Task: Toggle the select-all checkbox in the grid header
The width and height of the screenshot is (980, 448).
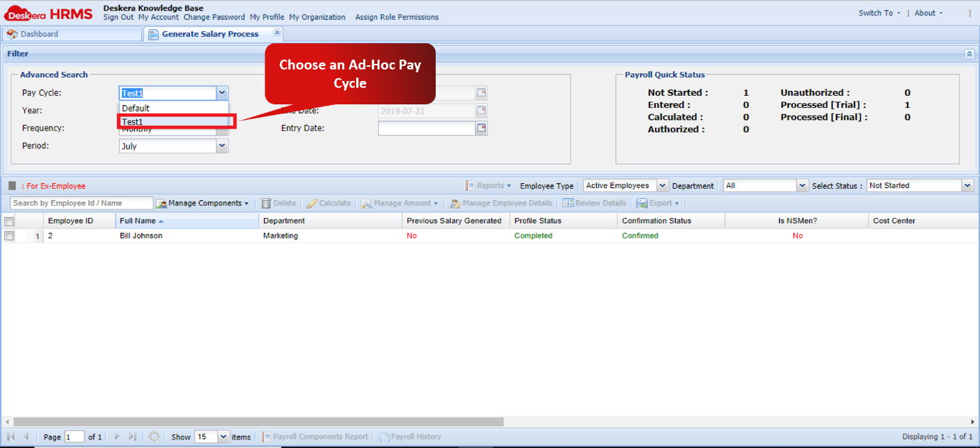Action: (x=10, y=220)
